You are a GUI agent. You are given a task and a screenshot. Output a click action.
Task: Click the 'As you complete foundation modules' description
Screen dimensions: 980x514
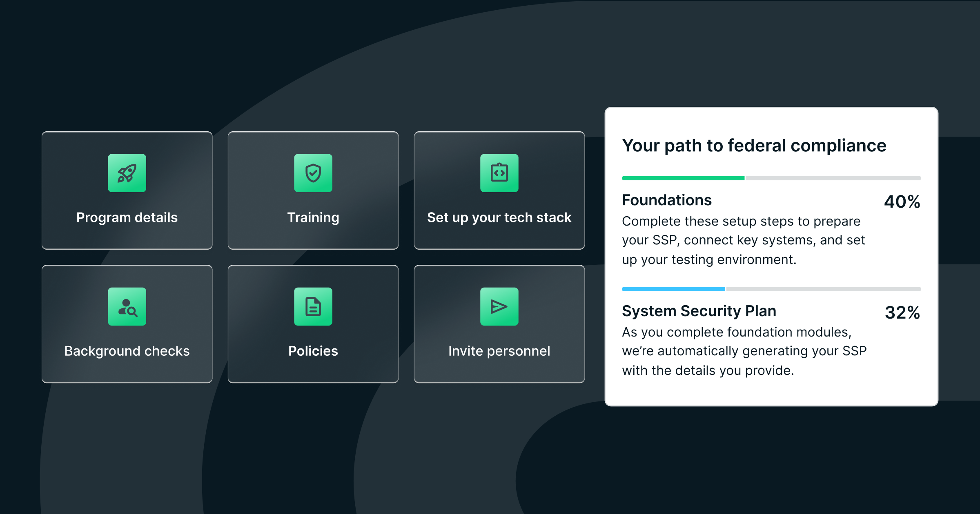click(x=744, y=351)
